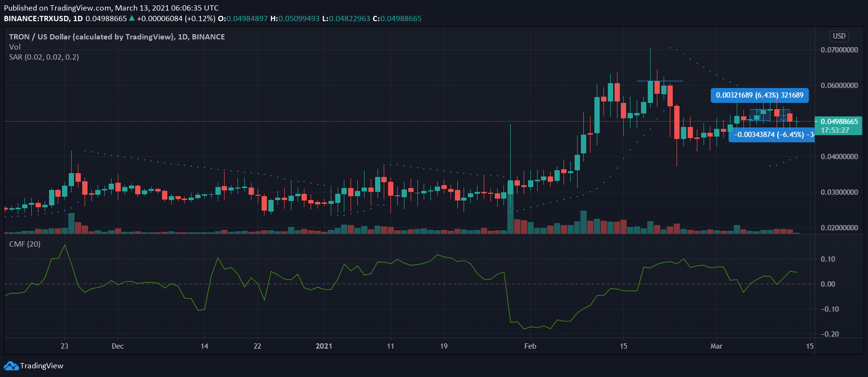
Task: Click the 0.10 CMF axis label
Action: tap(828, 259)
